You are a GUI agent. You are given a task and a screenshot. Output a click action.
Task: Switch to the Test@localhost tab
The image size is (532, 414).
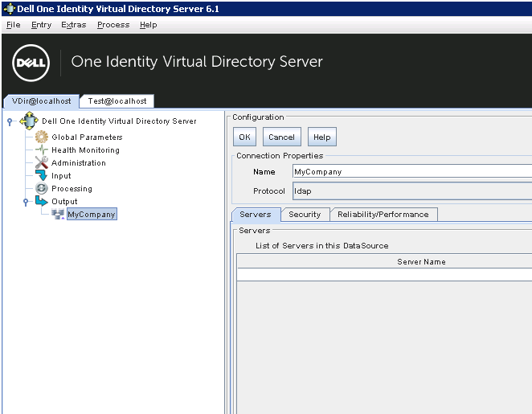click(117, 101)
